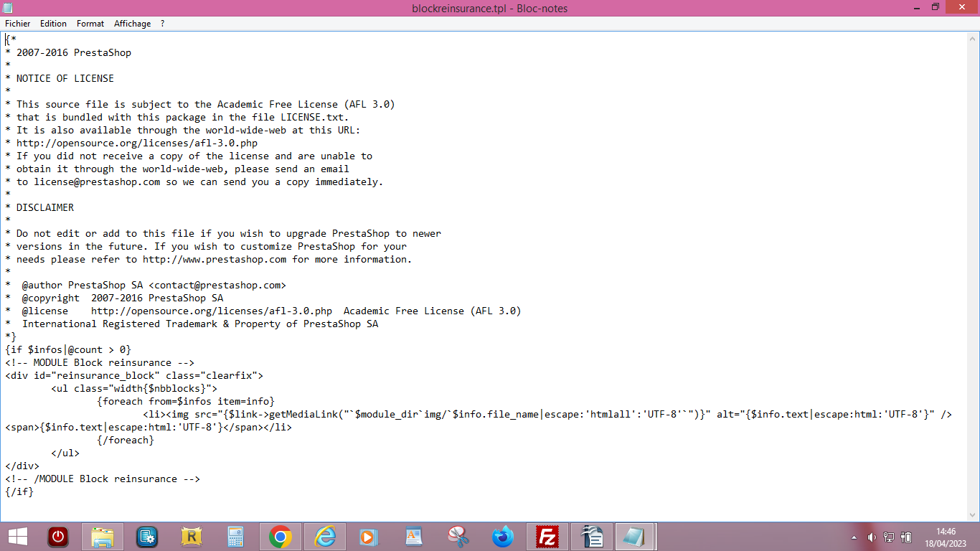This screenshot has width=980, height=551.
Task: Open the Affichage menu
Action: pyautogui.click(x=133, y=24)
